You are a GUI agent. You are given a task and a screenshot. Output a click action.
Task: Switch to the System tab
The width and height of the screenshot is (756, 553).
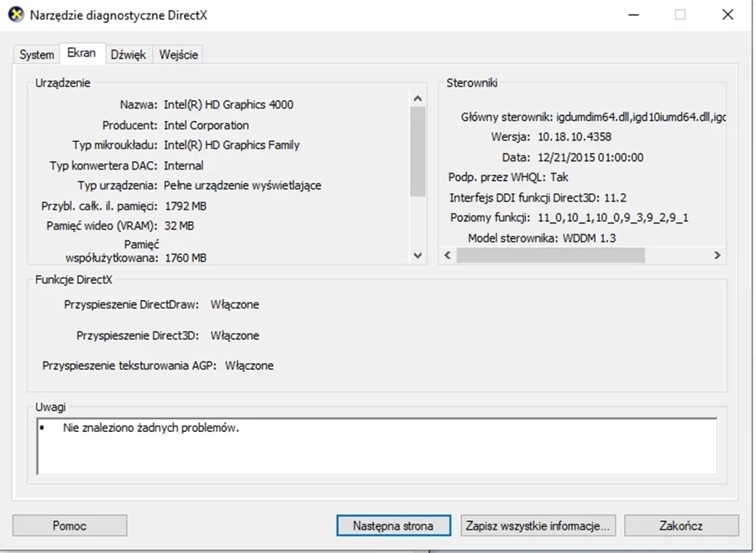37,55
